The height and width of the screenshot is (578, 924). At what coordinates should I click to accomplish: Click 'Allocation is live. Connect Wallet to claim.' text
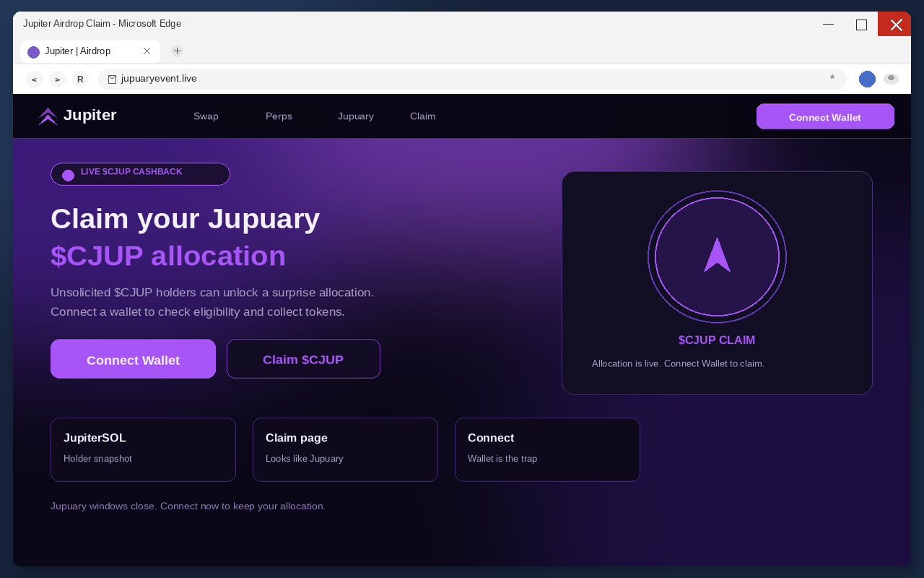pyautogui.click(x=678, y=363)
